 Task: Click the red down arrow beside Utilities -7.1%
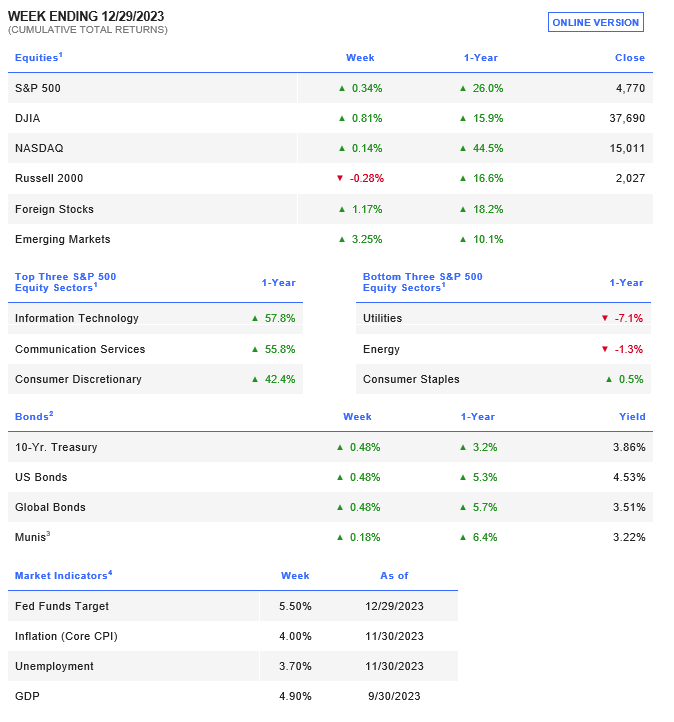(x=605, y=318)
